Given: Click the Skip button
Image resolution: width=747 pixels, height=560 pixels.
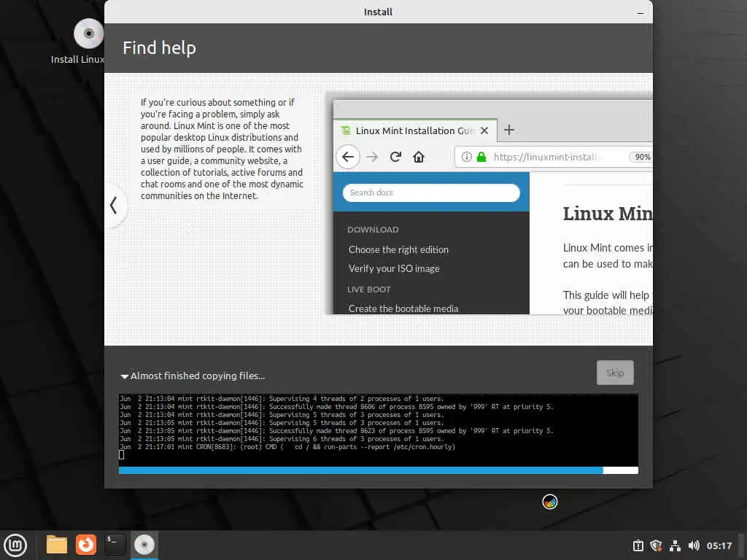Looking at the screenshot, I should (x=614, y=373).
